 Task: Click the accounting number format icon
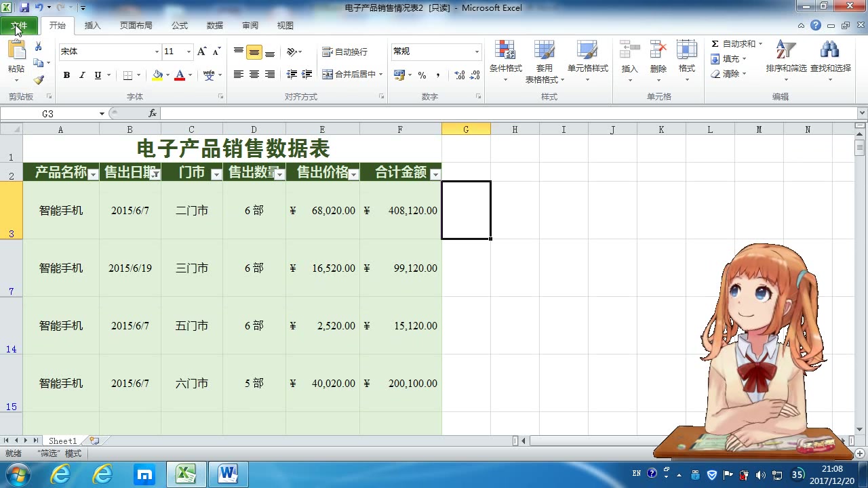[399, 75]
